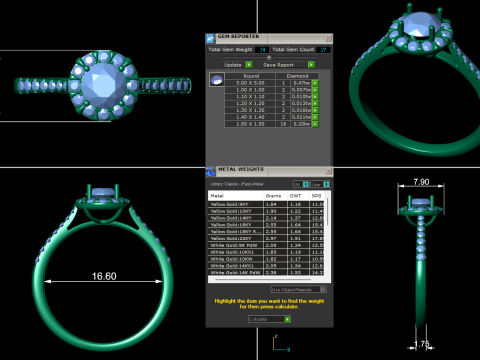
Task: Click the Metal column header
Action: click(x=236, y=196)
